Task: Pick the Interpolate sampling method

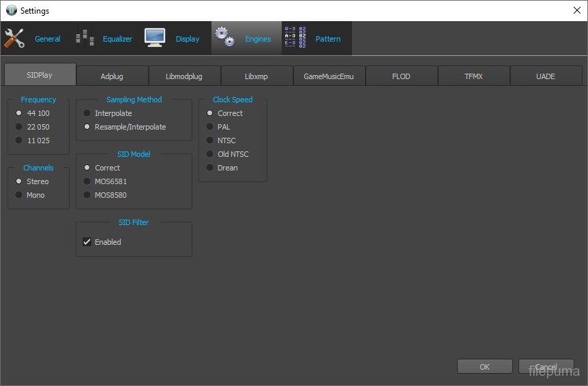Action: (87, 113)
